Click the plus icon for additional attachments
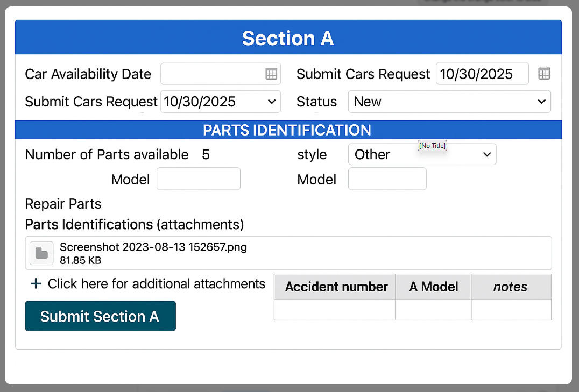The image size is (579, 392). click(x=36, y=284)
